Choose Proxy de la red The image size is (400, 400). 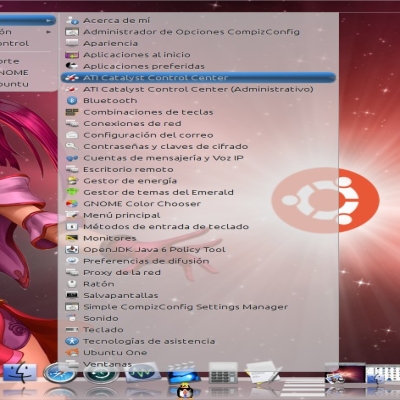(x=198, y=272)
